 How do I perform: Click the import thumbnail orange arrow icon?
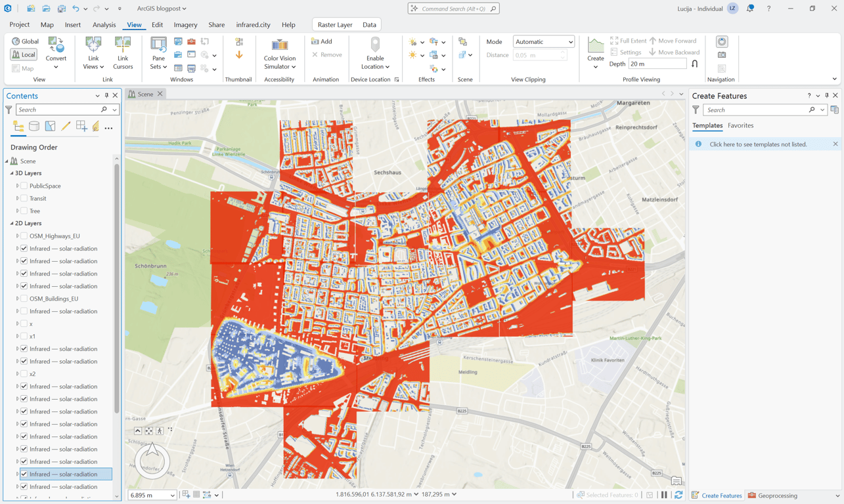(x=239, y=55)
